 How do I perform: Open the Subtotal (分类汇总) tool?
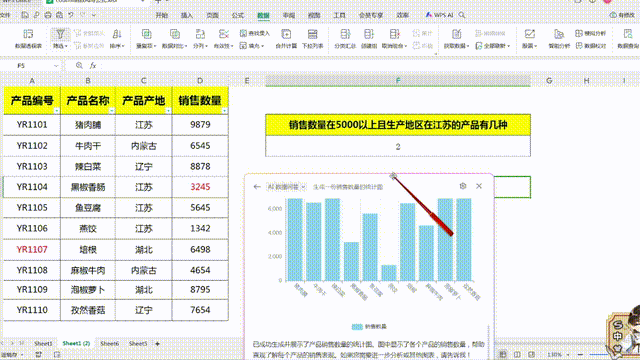pos(345,38)
